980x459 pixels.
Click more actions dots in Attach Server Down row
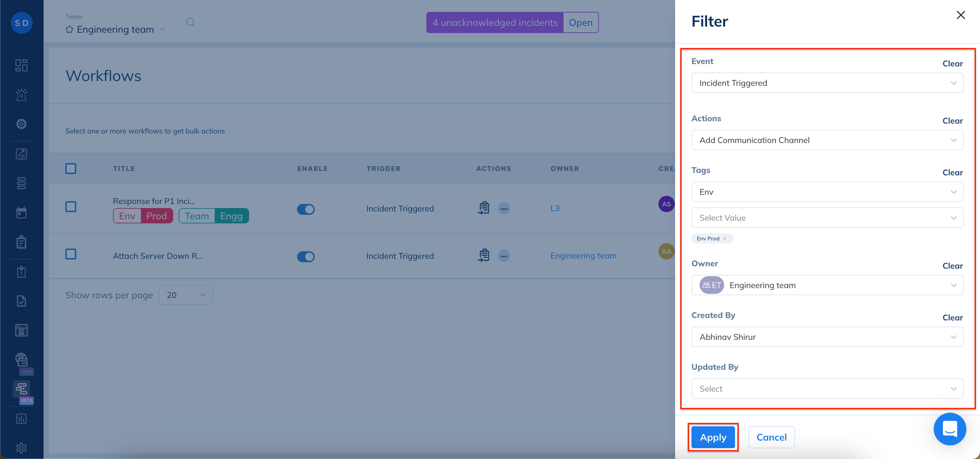click(504, 256)
